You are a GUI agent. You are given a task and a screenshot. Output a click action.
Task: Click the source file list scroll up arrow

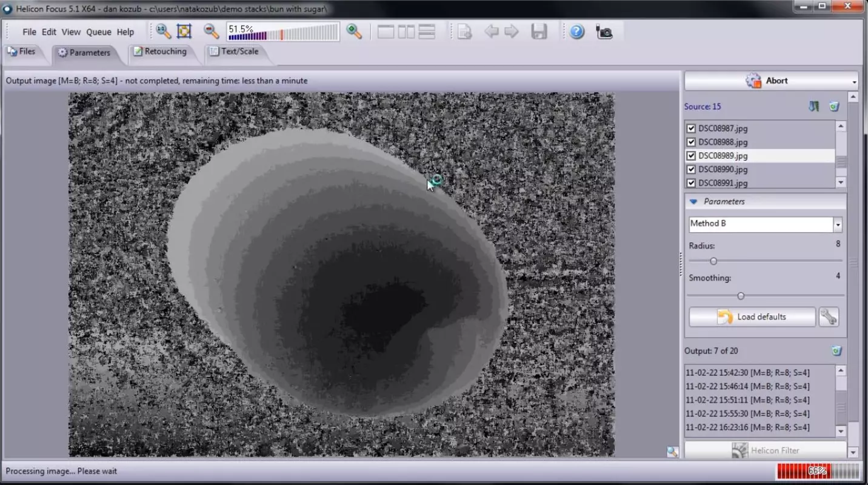coord(841,126)
